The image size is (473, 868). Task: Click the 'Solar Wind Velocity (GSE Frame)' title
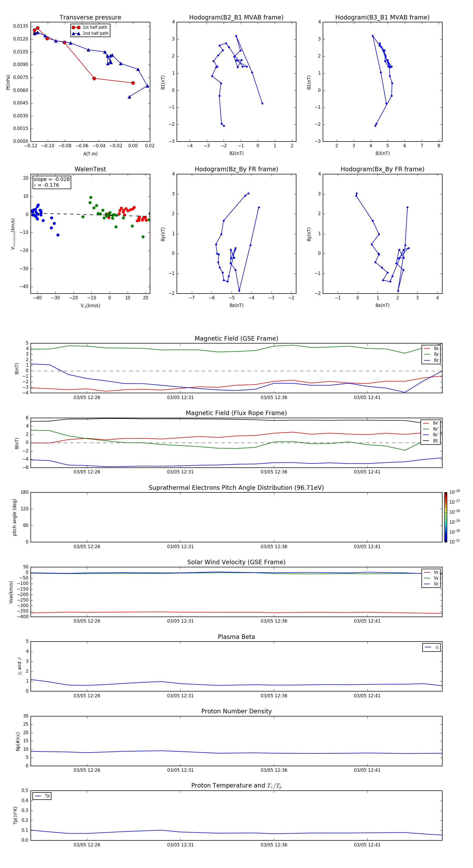(x=236, y=562)
